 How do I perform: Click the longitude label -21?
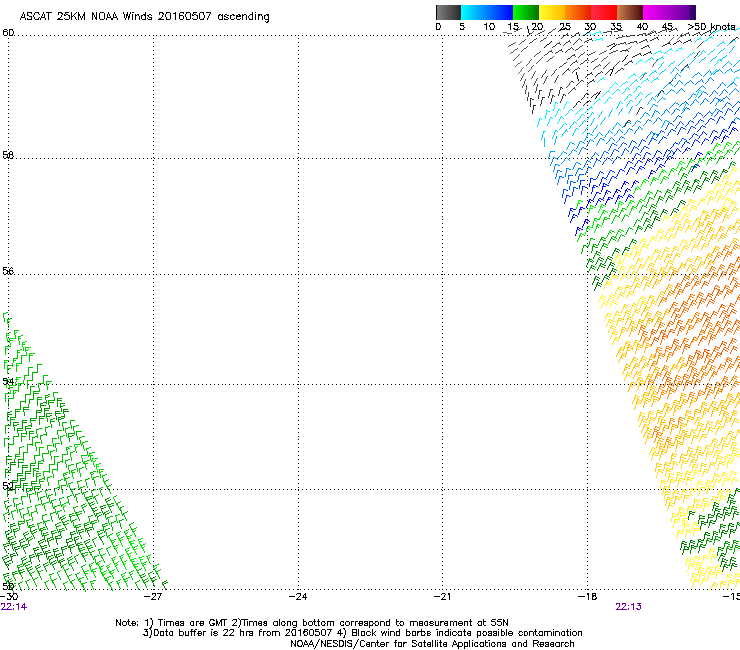coord(442,597)
